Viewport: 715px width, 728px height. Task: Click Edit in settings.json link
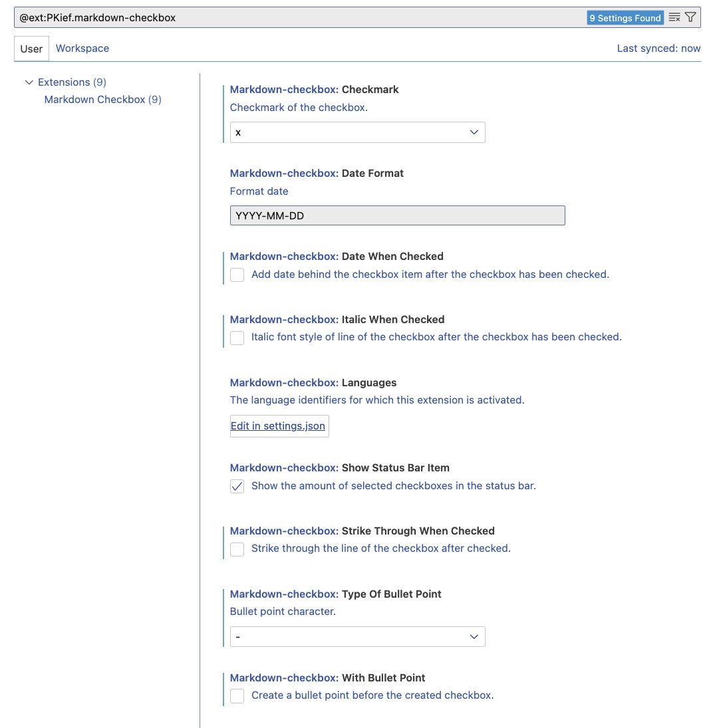coord(278,426)
